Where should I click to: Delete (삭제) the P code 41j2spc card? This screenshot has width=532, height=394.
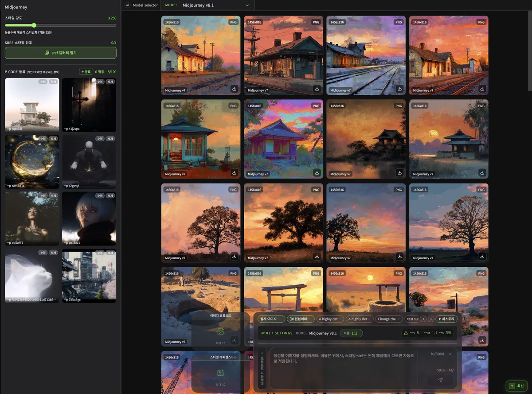(110, 82)
